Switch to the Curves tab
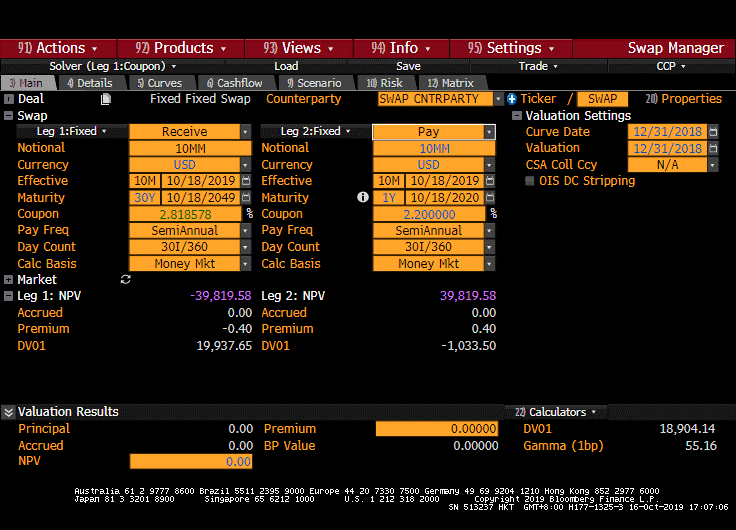 [x=160, y=83]
